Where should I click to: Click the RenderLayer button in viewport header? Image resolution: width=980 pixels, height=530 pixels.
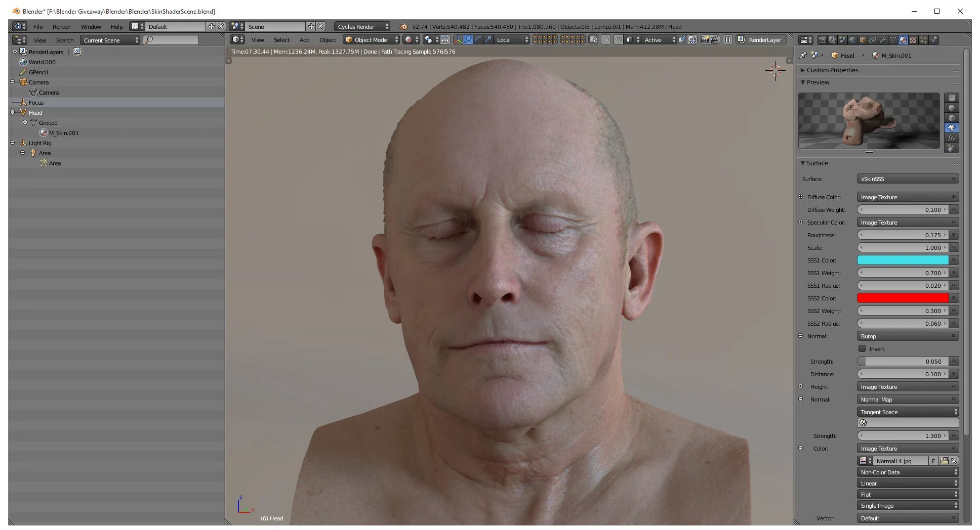pos(761,40)
